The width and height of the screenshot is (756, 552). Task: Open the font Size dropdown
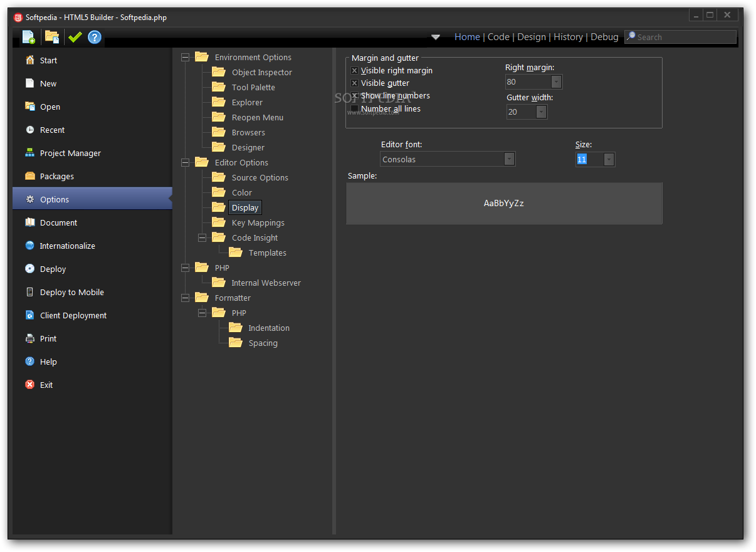pos(609,160)
